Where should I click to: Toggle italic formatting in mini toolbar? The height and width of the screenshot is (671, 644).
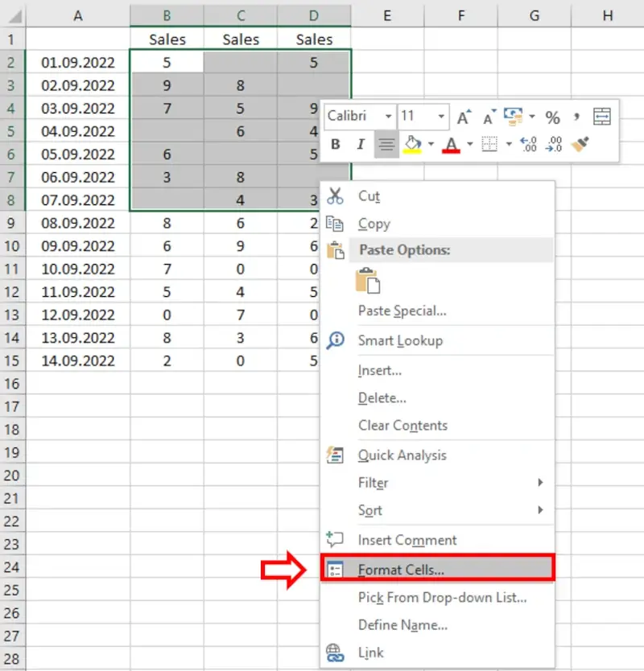361,145
